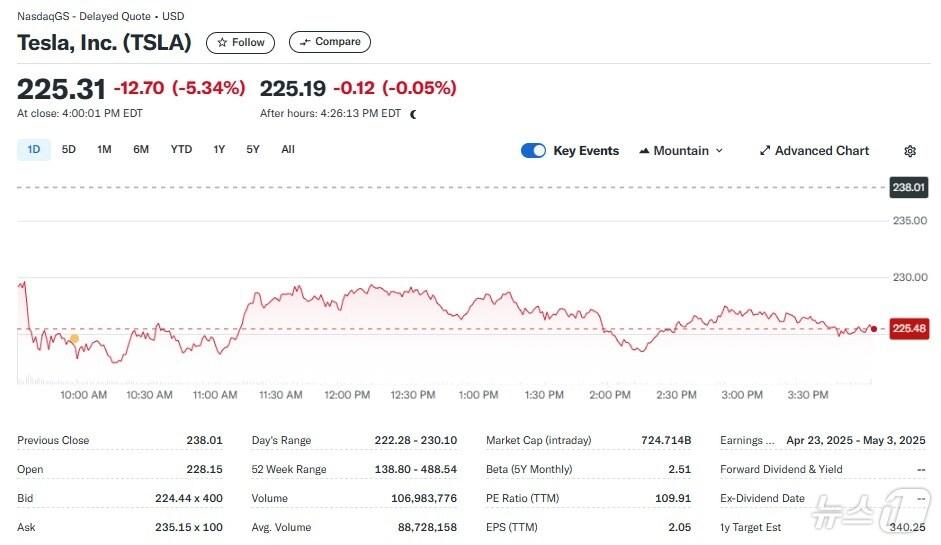Switch chart to 6M range
Screen dimensions: 941x545
[x=141, y=150]
